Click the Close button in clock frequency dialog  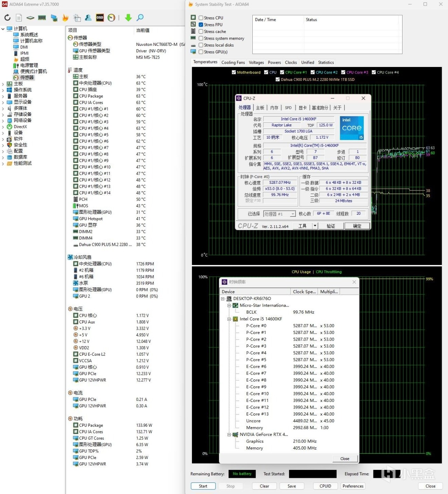(345, 459)
